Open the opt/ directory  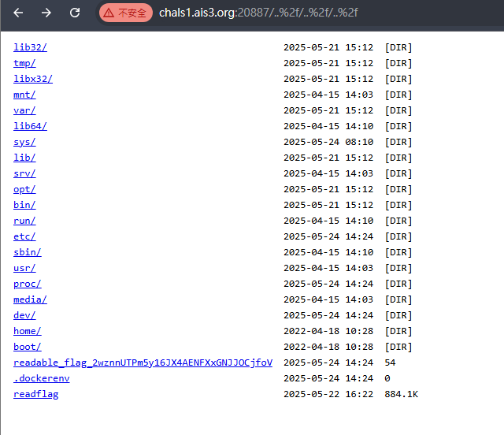point(24,189)
